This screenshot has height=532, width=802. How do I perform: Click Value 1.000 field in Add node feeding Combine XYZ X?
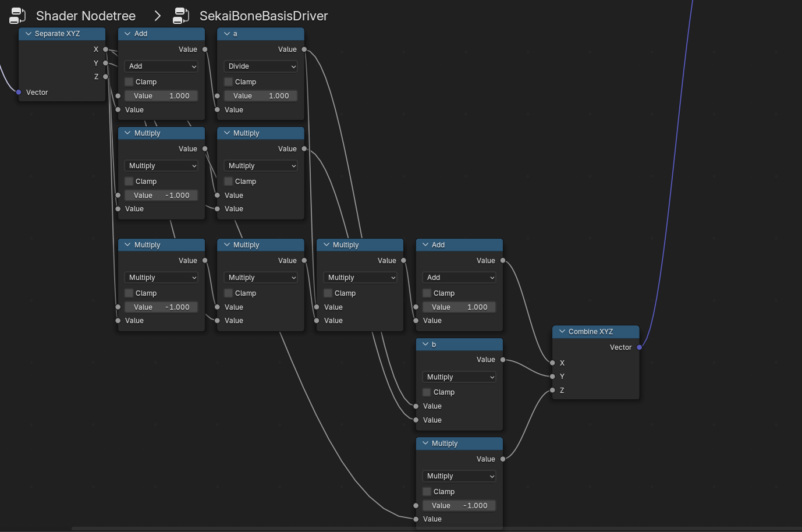click(459, 307)
